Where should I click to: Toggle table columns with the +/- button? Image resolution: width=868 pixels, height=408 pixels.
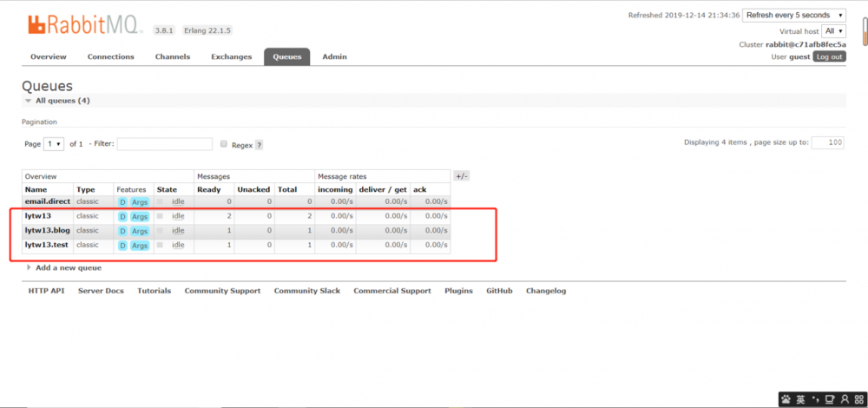click(461, 176)
